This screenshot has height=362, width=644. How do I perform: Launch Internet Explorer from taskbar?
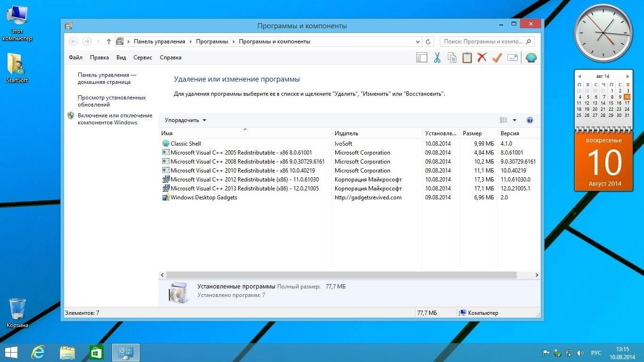[38, 352]
